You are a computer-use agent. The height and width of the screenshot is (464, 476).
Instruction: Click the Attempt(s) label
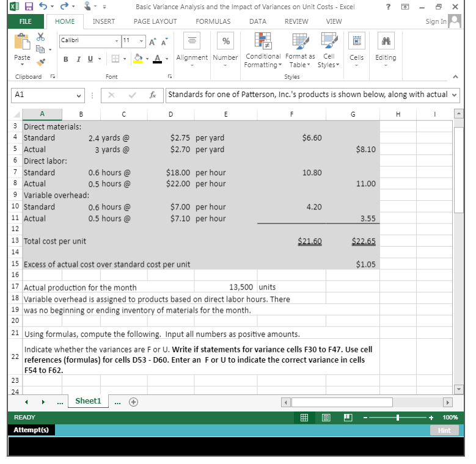31,430
